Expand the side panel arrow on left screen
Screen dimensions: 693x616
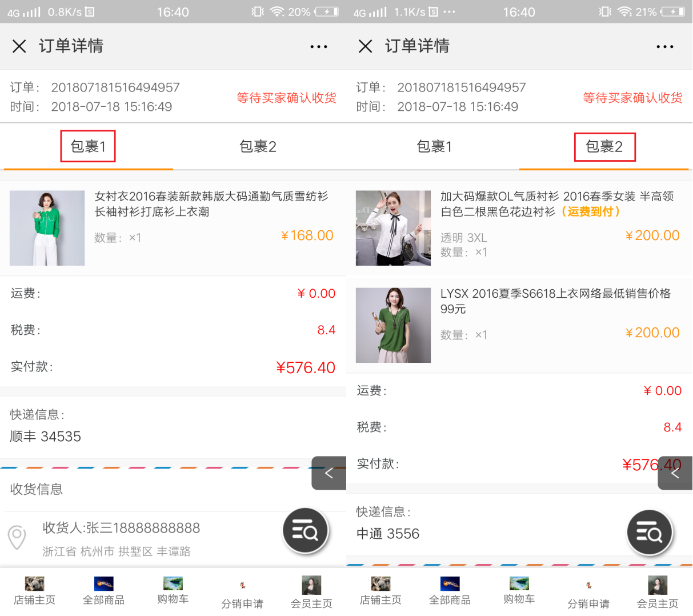[x=329, y=473]
